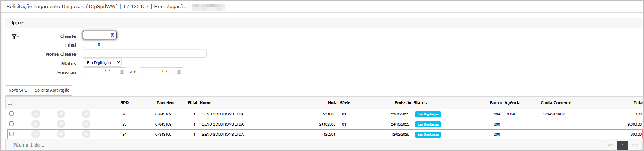Click the edit pencil icon for SPD 20
The height and width of the screenshot is (151, 644).
click(x=61, y=114)
